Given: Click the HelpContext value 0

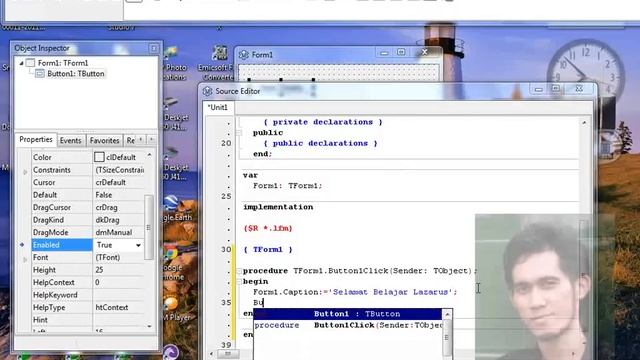Looking at the screenshot, I should 97,282.
